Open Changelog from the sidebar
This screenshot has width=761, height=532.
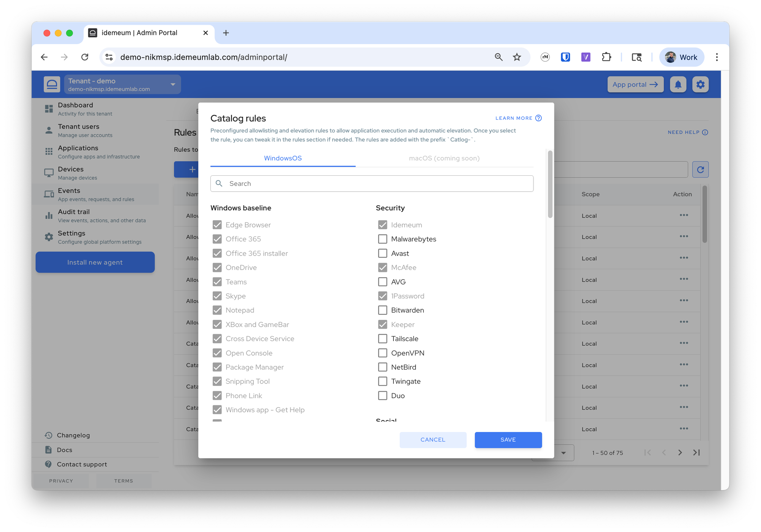[73, 435]
